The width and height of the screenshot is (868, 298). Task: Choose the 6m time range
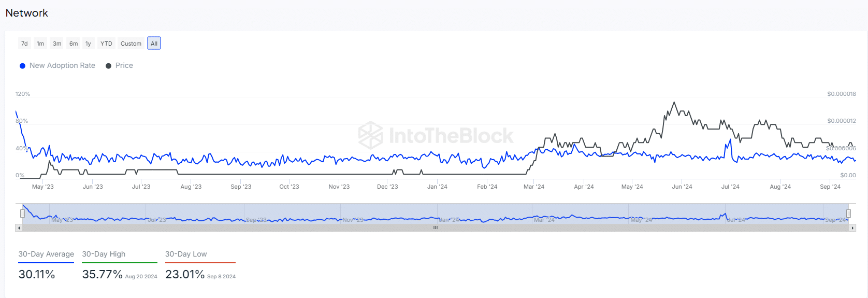click(x=74, y=44)
